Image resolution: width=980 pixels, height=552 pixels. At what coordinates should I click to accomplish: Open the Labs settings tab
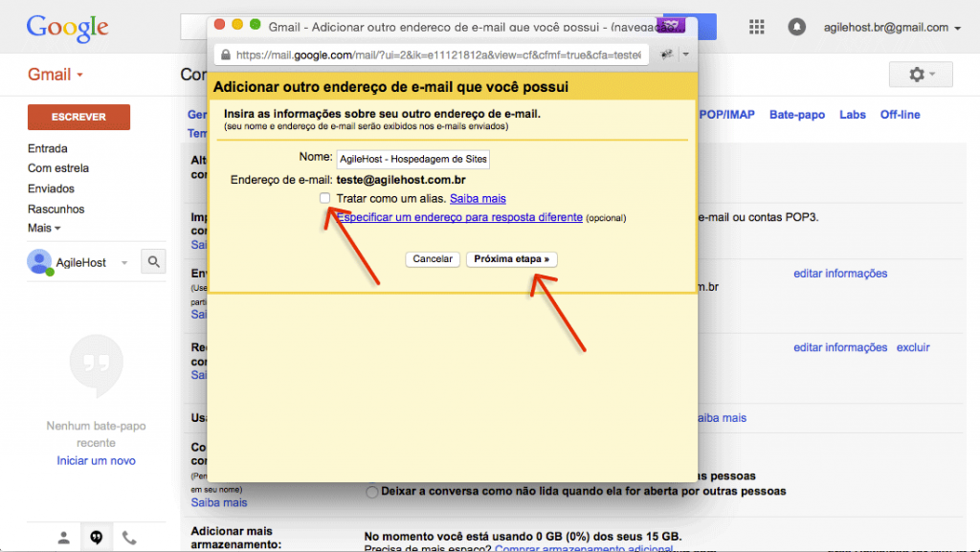(x=853, y=115)
